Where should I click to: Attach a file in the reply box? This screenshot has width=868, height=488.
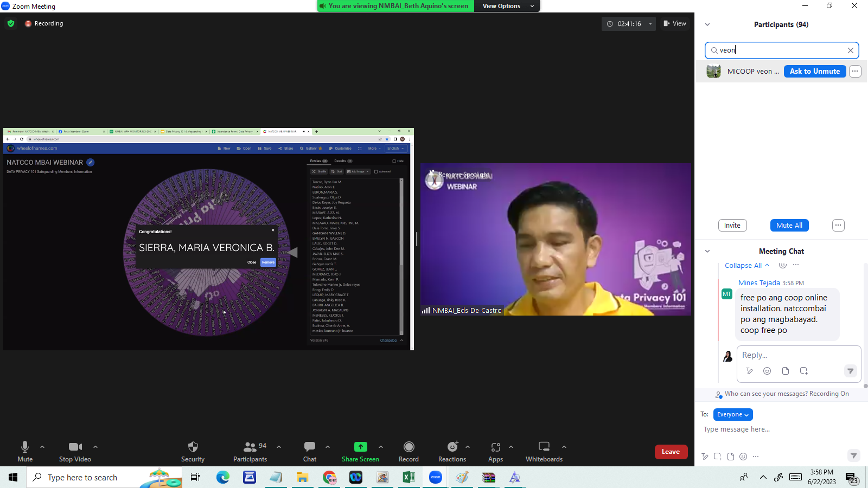coord(786,371)
